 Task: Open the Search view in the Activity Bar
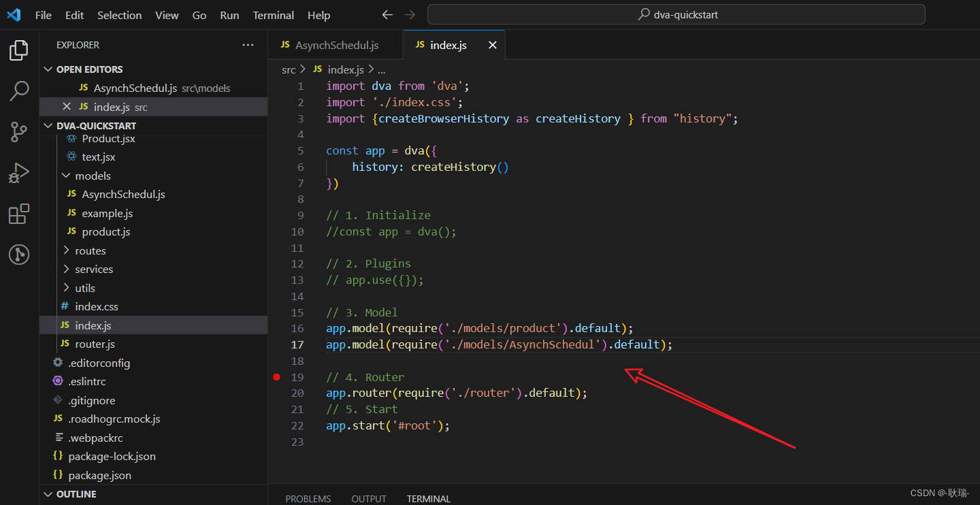(18, 91)
